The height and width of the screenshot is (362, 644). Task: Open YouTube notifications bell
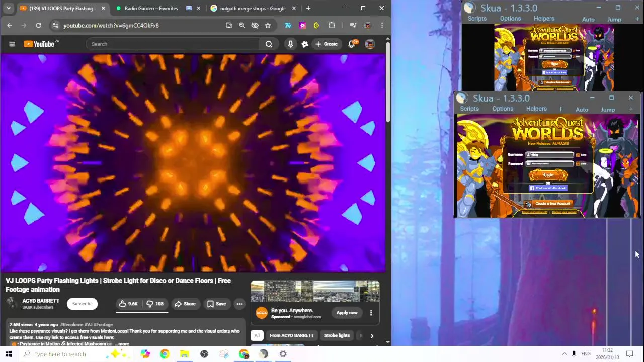[x=352, y=44]
